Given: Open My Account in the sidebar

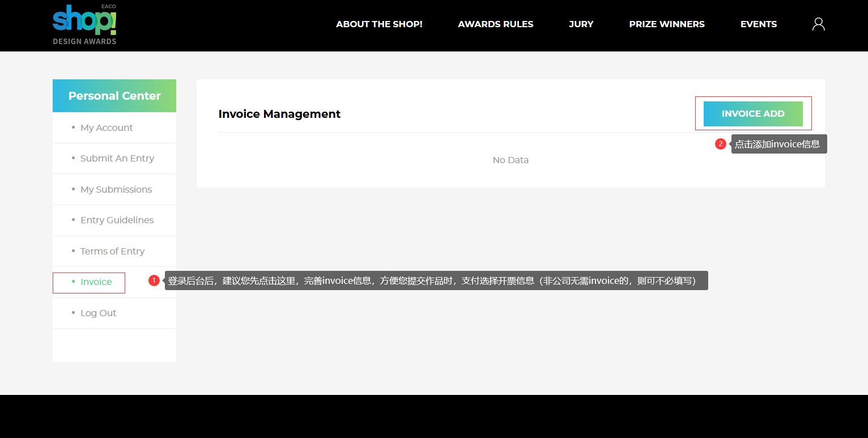Looking at the screenshot, I should (107, 128).
